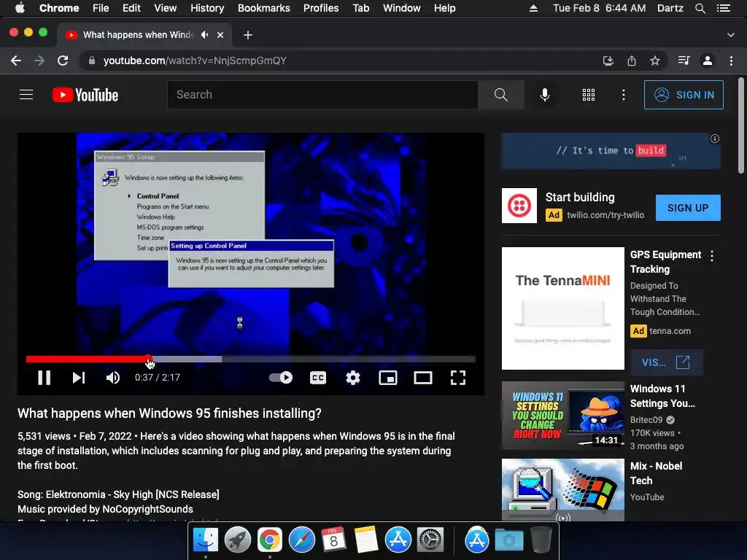The height and width of the screenshot is (560, 747).
Task: Open the YouTube apps grid
Action: pyautogui.click(x=589, y=95)
